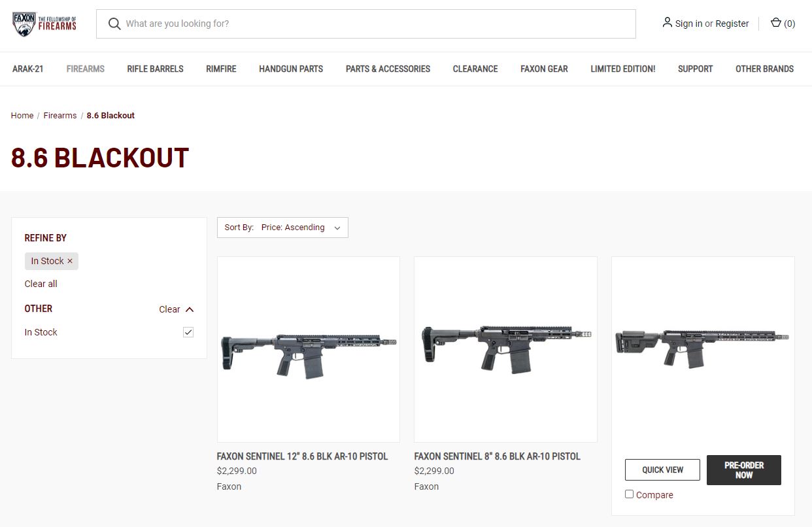812x527 pixels.
Task: Click the Pre-Order Now button
Action: (x=744, y=470)
